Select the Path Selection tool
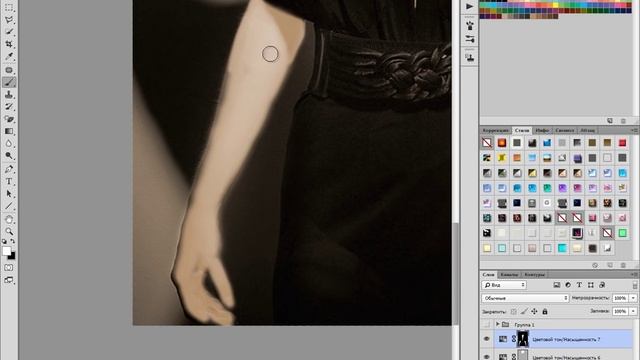Screen dimensions: 640x360 tap(9, 194)
